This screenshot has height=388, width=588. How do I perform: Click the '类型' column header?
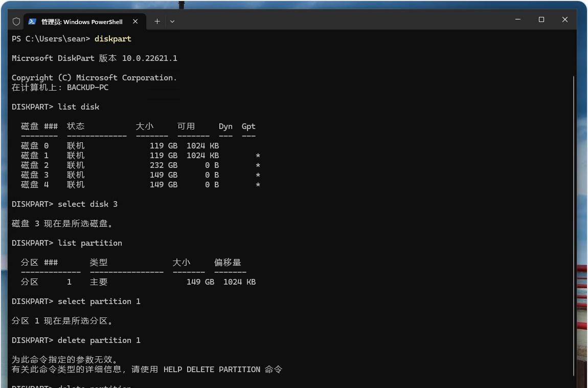coord(99,263)
